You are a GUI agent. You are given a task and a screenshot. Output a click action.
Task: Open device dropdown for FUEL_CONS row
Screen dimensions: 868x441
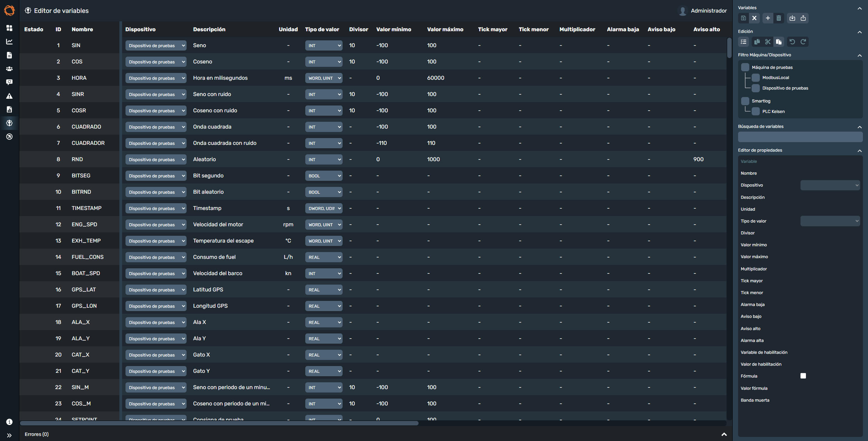[x=156, y=257]
